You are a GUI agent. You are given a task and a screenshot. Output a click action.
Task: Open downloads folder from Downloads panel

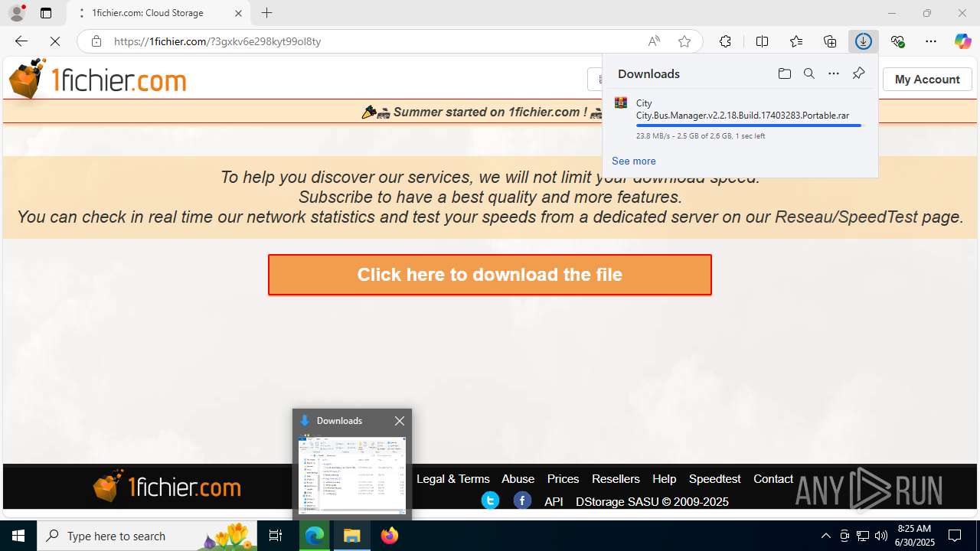pos(784,73)
